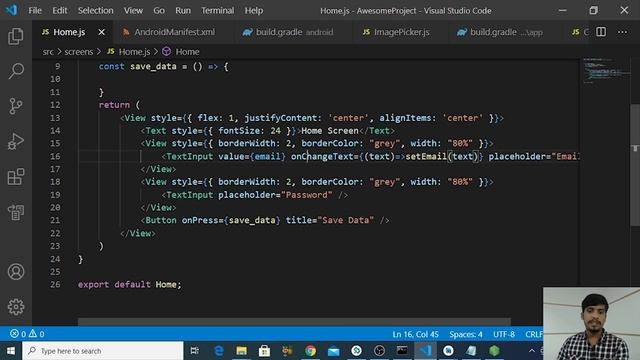Select the src breadcrumb
Screen dimensions: 640x360
tap(48, 52)
